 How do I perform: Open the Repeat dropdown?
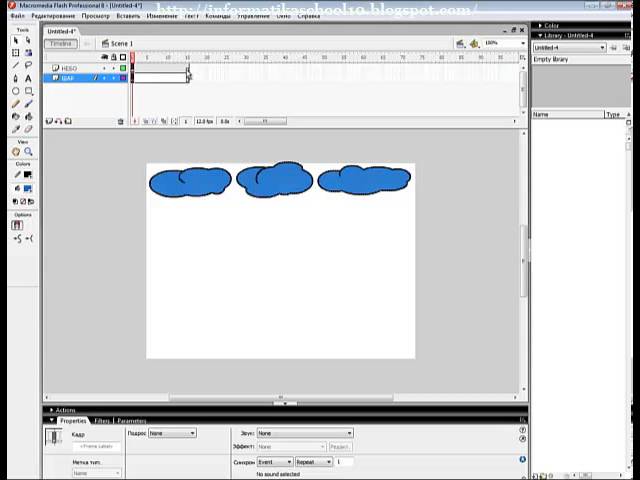pos(313,462)
